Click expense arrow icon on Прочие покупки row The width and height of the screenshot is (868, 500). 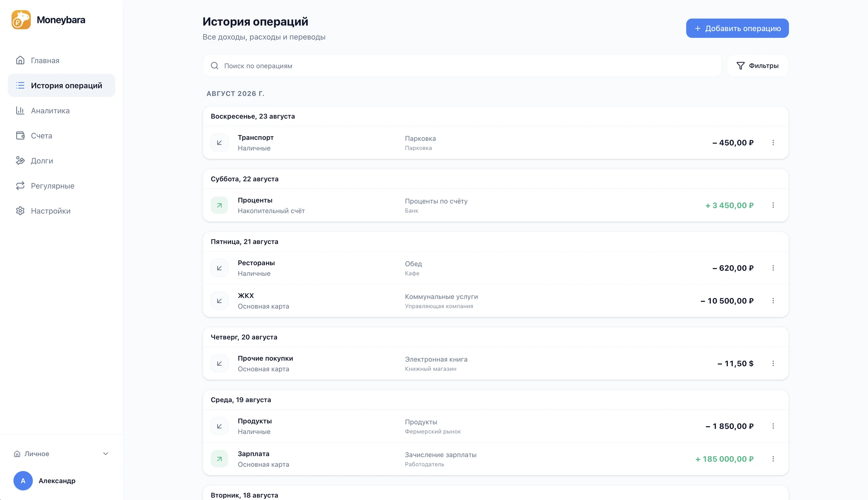[219, 363]
